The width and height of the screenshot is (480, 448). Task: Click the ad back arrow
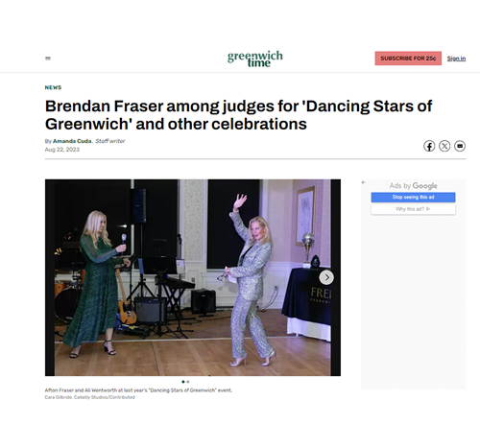click(363, 182)
